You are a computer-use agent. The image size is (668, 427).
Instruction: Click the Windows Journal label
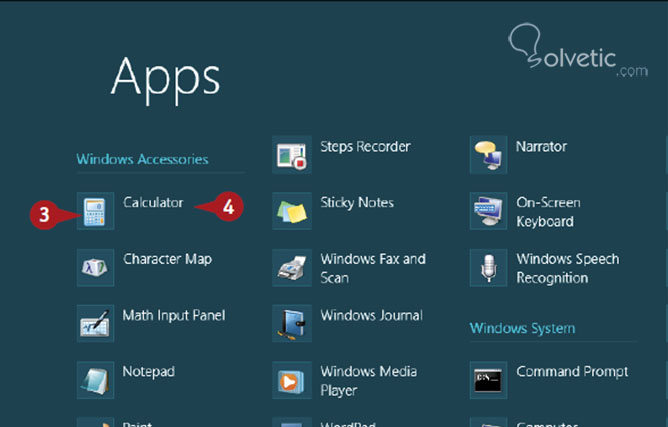click(x=371, y=315)
